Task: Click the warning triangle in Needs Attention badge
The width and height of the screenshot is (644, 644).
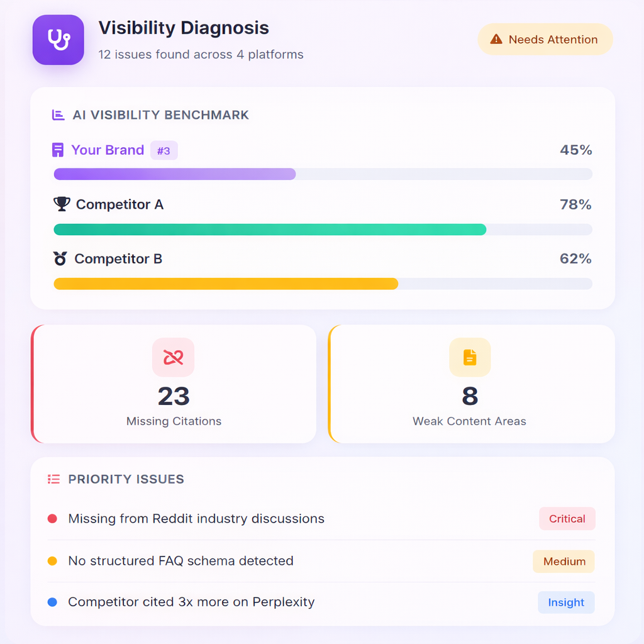Action: pos(497,39)
